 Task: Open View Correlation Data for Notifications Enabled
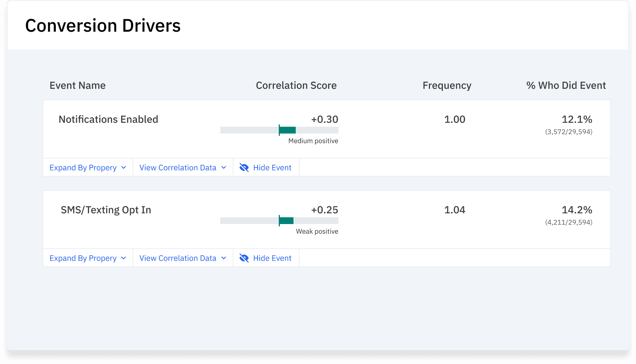178,168
